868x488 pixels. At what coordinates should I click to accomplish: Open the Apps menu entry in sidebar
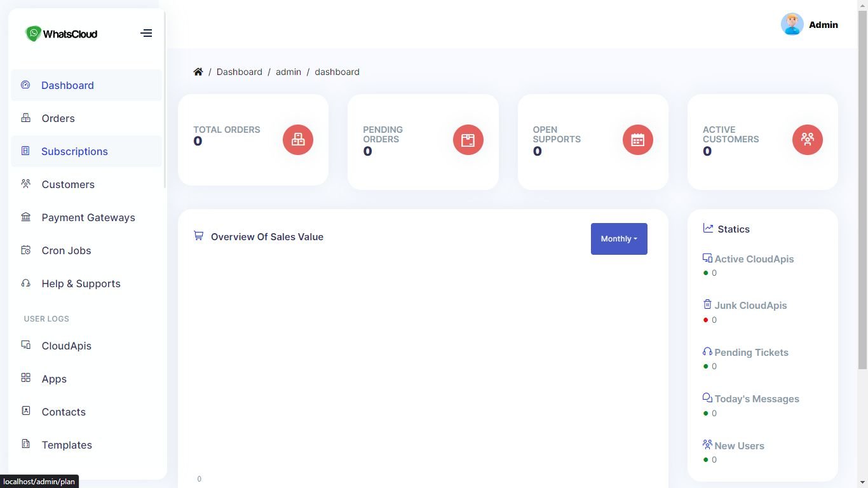coord(54,379)
